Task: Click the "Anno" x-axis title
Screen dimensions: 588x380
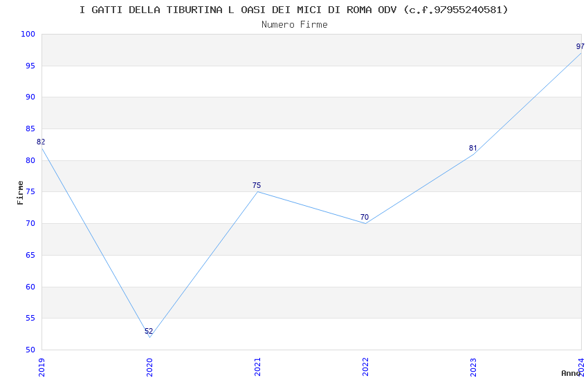Action: pyautogui.click(x=570, y=373)
